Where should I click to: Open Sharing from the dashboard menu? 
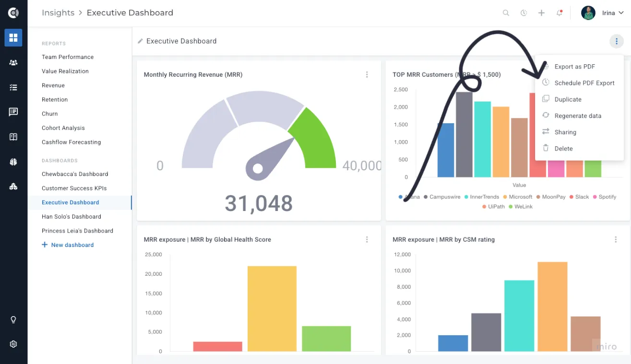(579, 132)
